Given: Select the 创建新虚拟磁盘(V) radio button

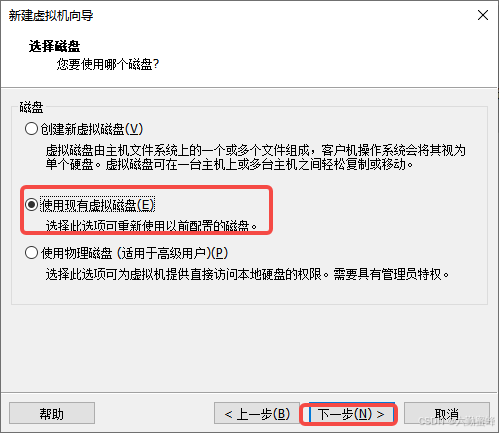Looking at the screenshot, I should coord(31,129).
